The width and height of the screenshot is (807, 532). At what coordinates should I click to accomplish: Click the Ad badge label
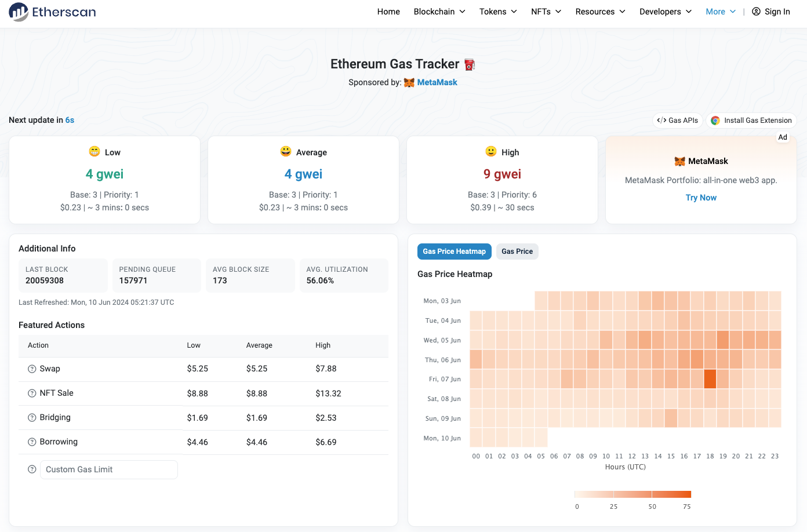[783, 137]
